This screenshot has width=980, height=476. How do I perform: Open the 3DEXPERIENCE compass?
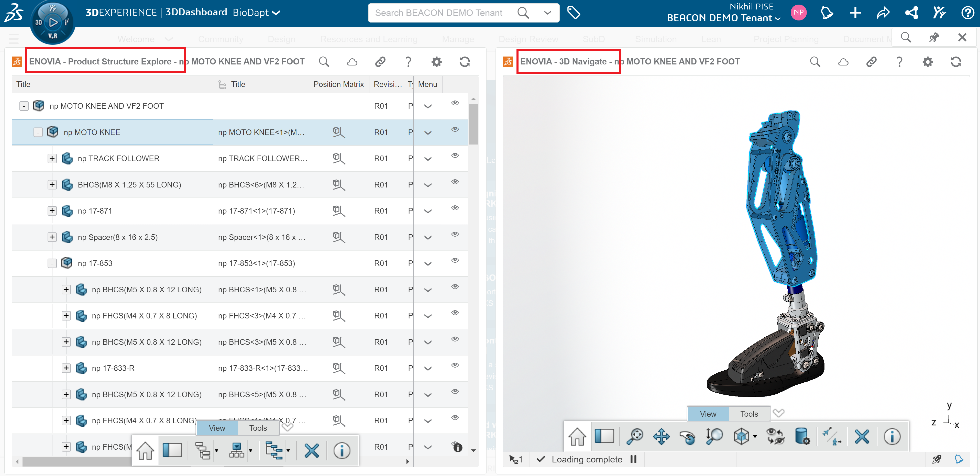(x=52, y=22)
